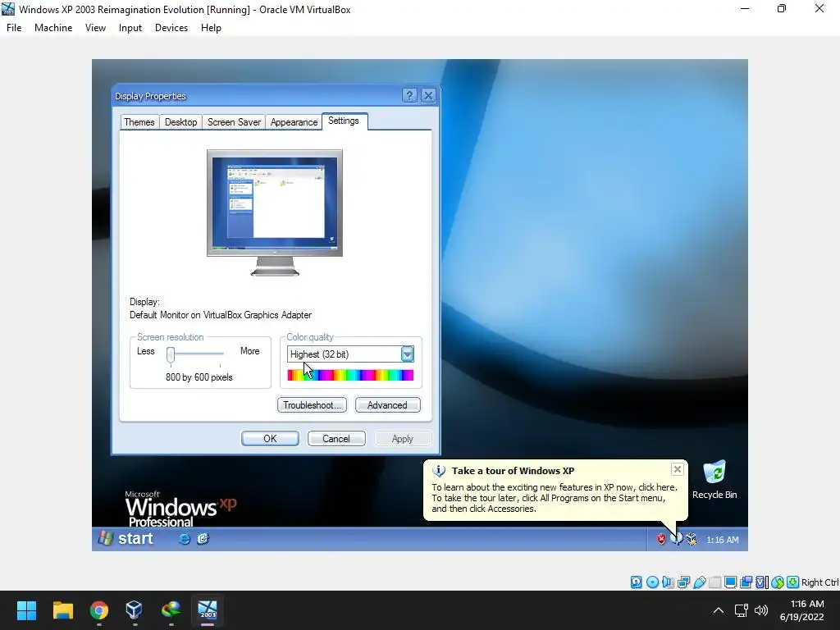
Task: Show hidden host tray icons chevron
Action: tap(719, 610)
